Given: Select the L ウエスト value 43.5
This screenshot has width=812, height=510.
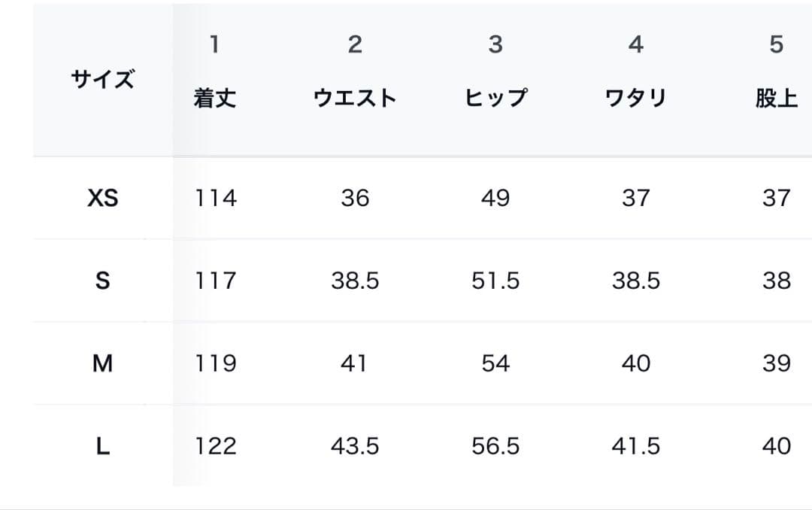Looking at the screenshot, I should coord(355,446).
